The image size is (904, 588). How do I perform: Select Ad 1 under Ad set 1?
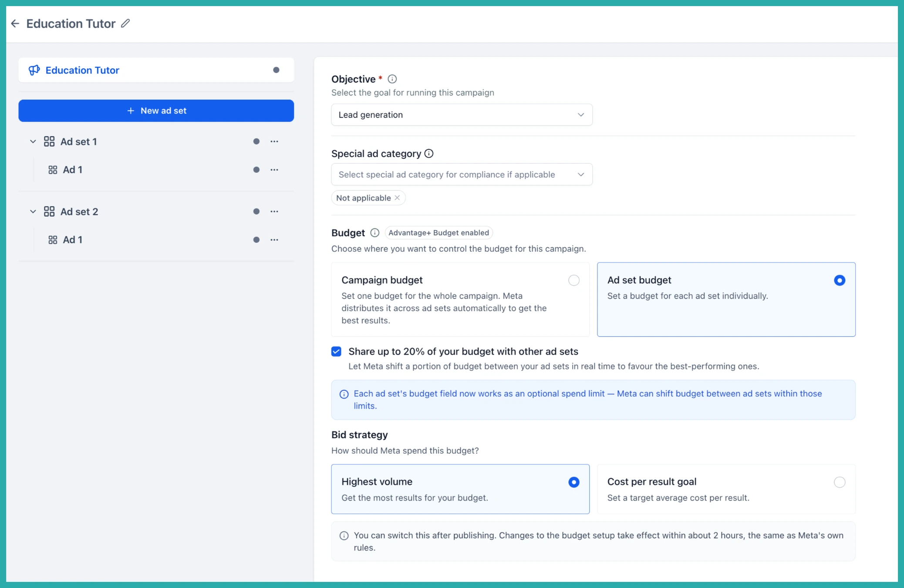[73, 170]
